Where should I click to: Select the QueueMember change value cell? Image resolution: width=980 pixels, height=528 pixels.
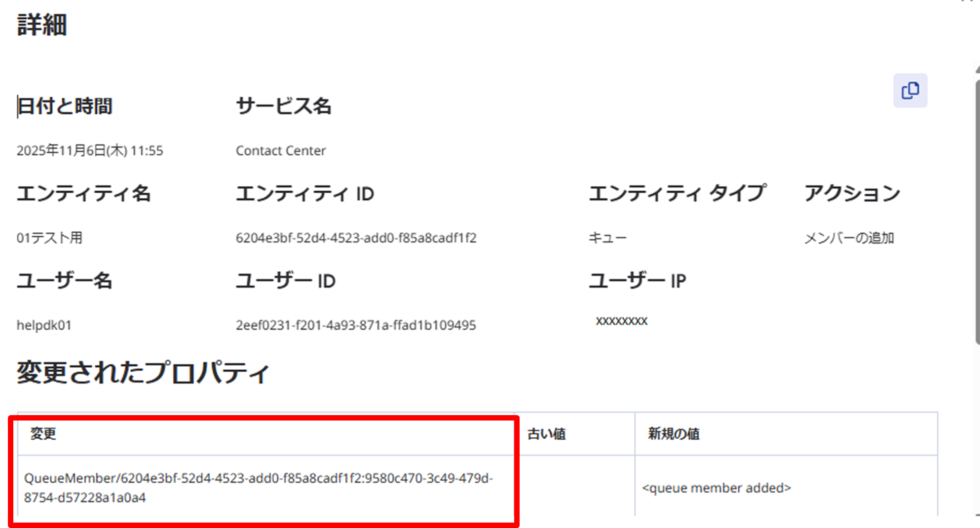258,488
